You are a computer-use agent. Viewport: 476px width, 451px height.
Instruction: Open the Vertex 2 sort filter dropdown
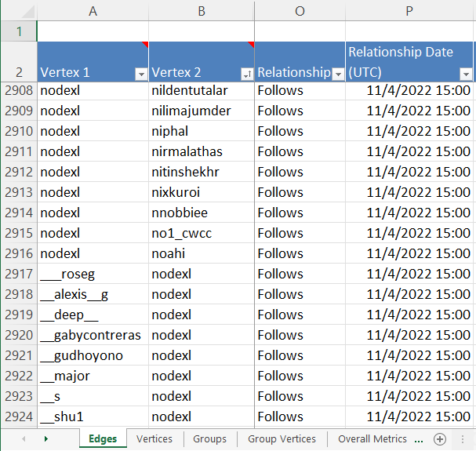[247, 74]
